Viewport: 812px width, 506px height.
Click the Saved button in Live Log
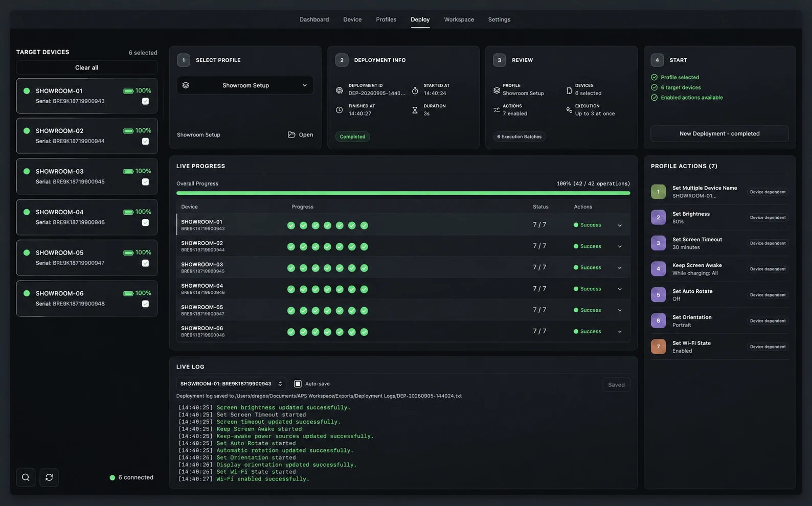pyautogui.click(x=616, y=385)
